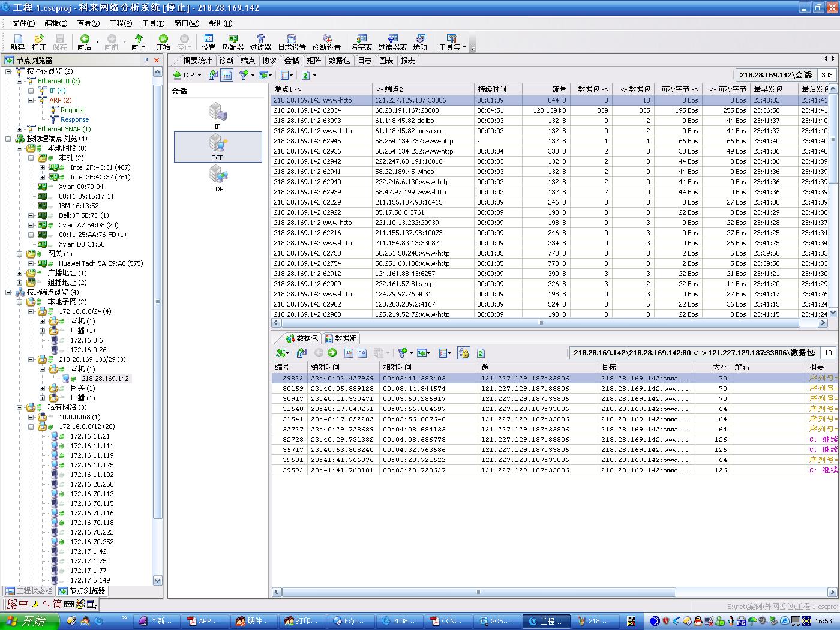Screen dimensions: 840x630
Task: Expand the 10.0.0.0/8 subnet node
Action: coord(31,417)
